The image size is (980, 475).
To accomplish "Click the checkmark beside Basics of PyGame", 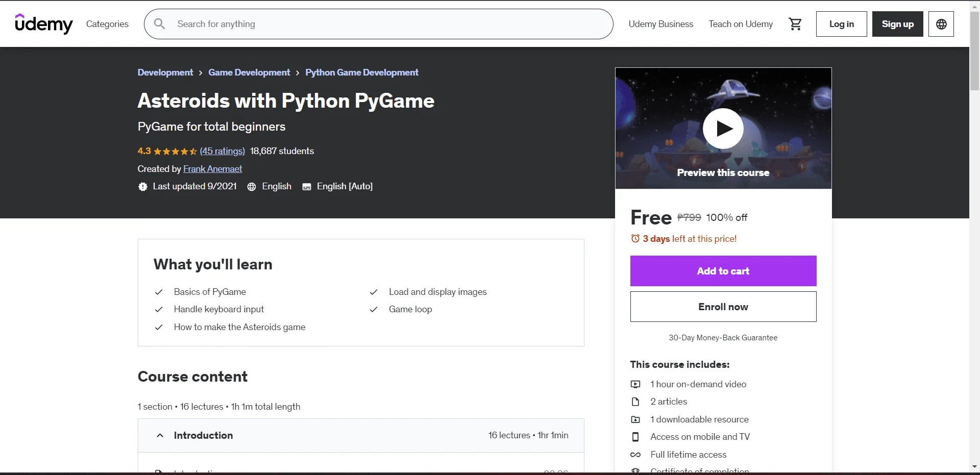I will tap(159, 292).
